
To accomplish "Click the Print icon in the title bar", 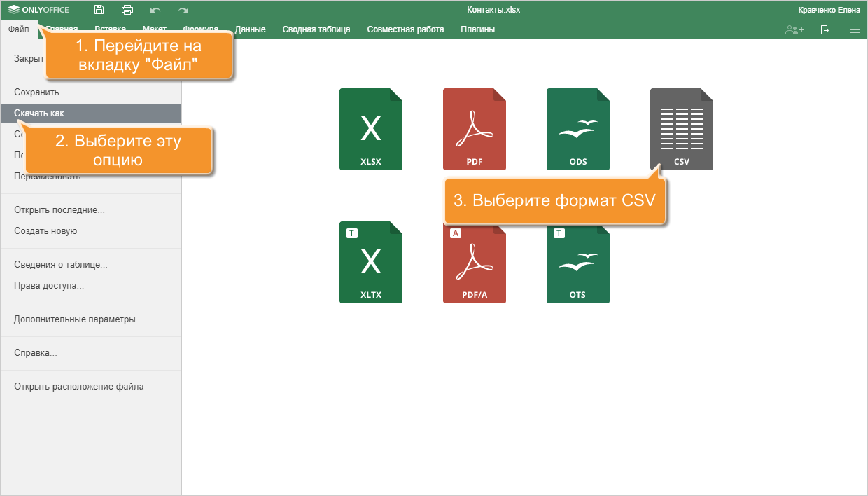I will (x=127, y=10).
